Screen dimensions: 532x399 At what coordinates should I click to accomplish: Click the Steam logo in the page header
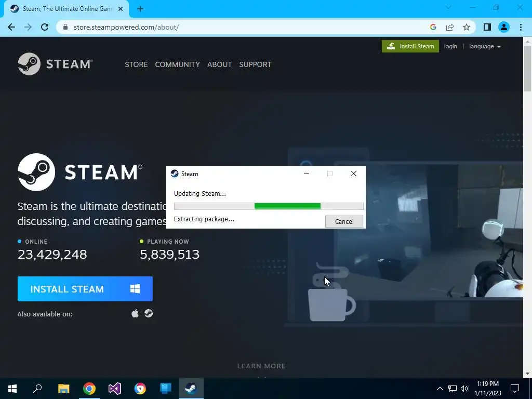pos(55,64)
